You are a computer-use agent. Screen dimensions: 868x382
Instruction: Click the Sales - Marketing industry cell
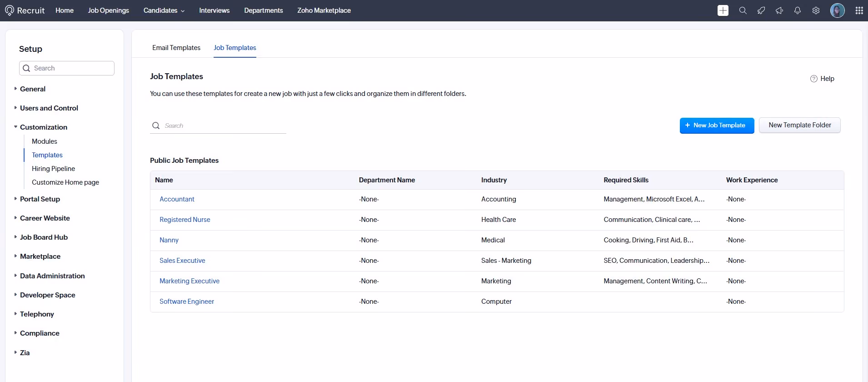click(x=506, y=261)
